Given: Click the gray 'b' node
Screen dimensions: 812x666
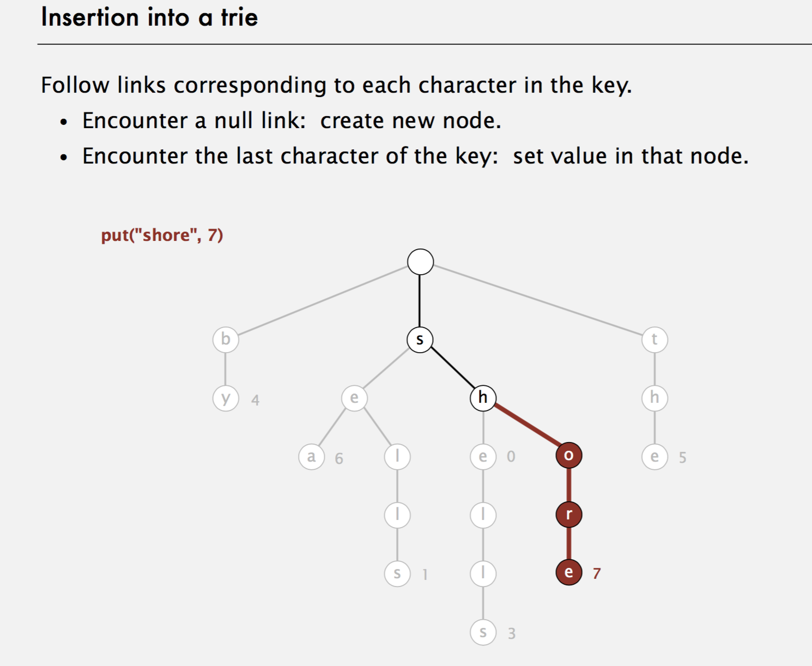Looking at the screenshot, I should coord(226,339).
